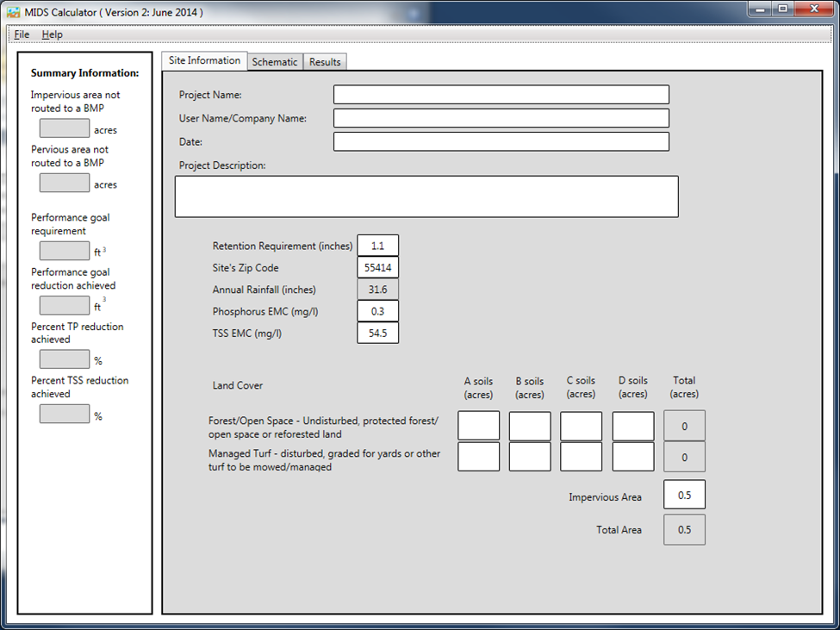Select Managed Turf B soils field
840x630 pixels.
[x=530, y=457]
